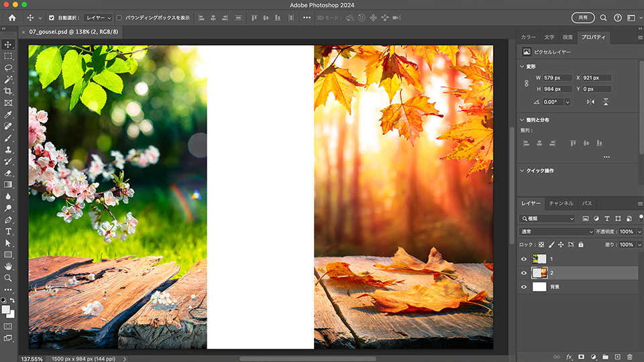
Task: Toggle auto-select checkbox
Action: click(x=52, y=17)
